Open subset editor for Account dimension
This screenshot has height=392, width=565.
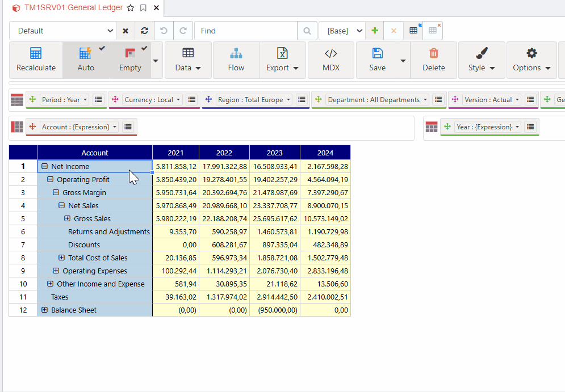coord(128,127)
